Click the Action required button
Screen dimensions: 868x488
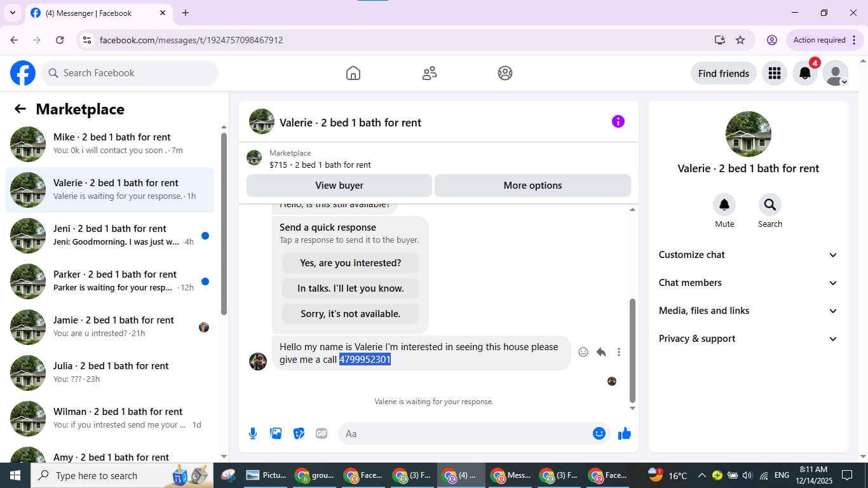pyautogui.click(x=825, y=40)
